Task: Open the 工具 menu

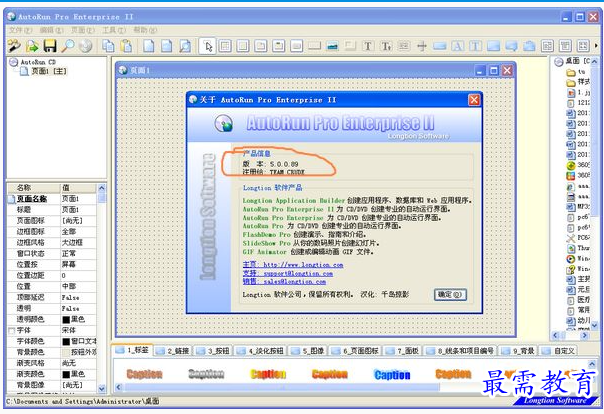Action: point(114,30)
